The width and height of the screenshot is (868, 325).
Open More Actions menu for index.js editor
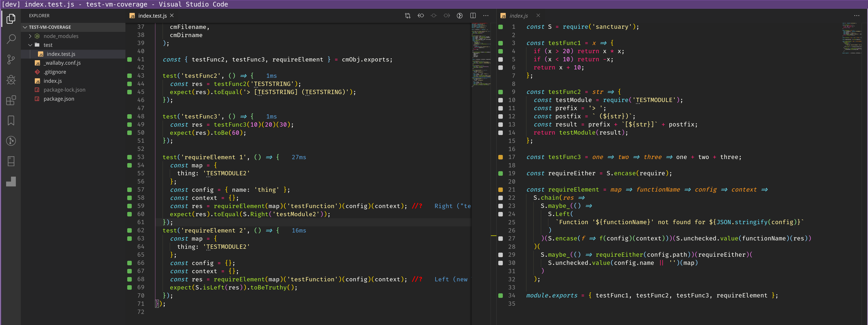(856, 16)
